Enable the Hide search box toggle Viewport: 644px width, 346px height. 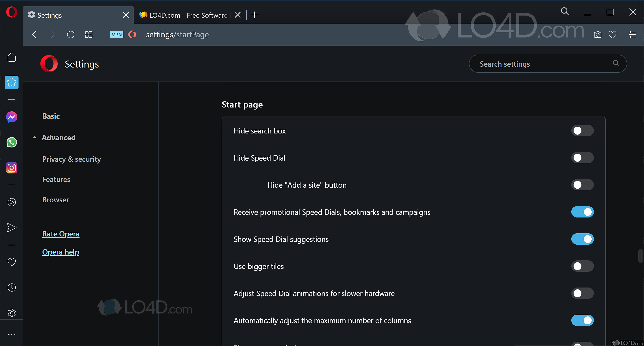coord(582,131)
